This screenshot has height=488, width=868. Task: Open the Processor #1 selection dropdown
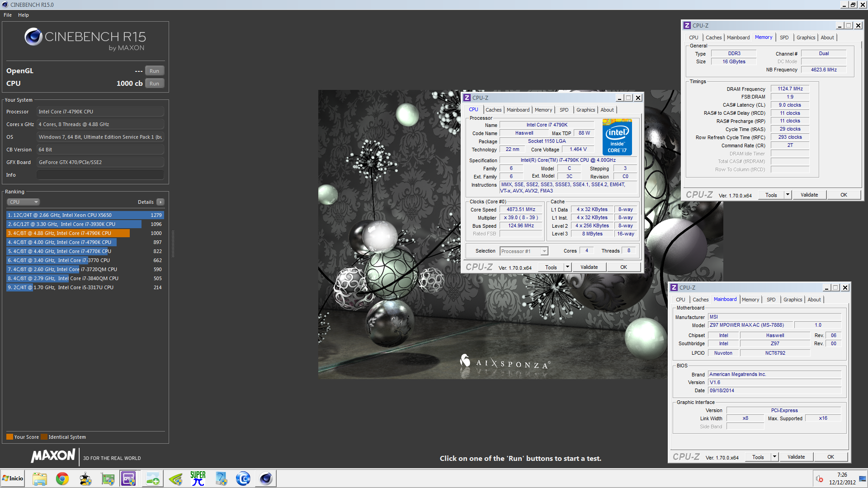pyautogui.click(x=524, y=251)
